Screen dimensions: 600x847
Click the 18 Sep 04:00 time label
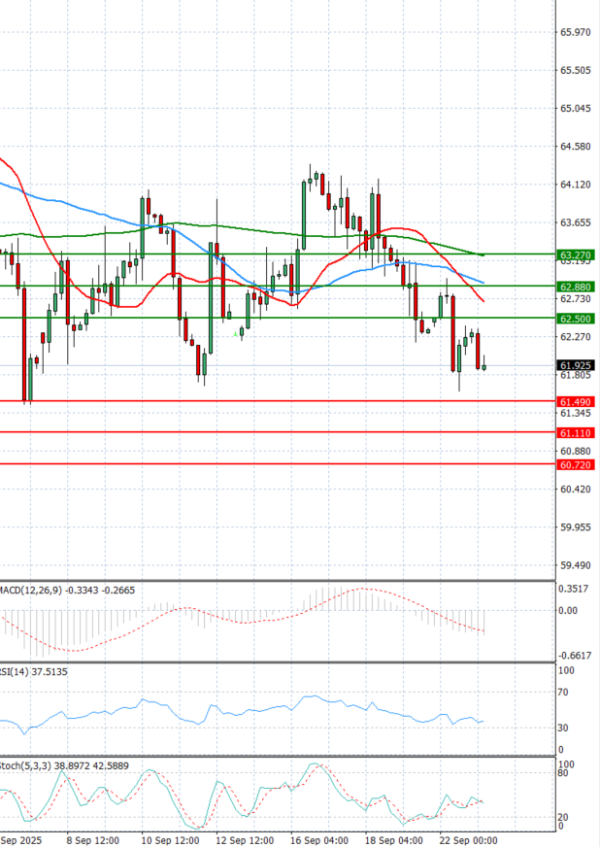click(394, 841)
